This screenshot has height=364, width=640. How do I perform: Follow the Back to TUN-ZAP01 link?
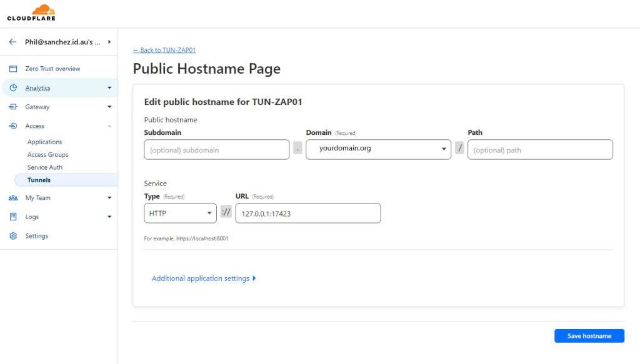pos(164,50)
